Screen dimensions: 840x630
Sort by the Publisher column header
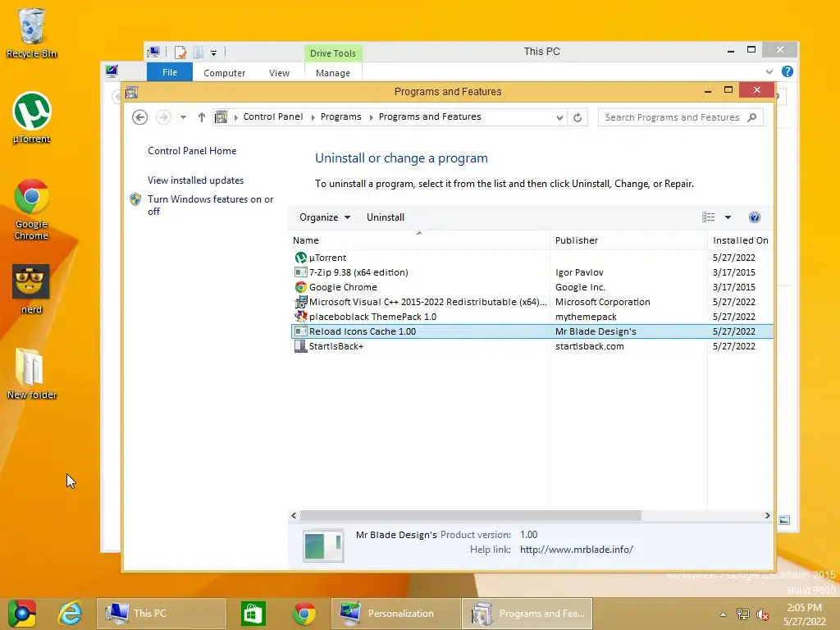tap(628, 240)
